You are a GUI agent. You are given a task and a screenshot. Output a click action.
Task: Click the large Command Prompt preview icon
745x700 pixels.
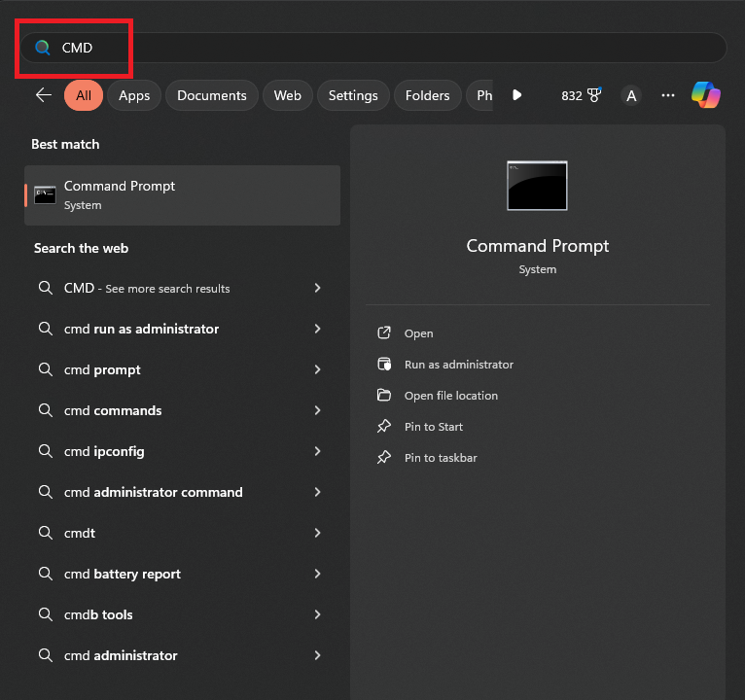click(537, 186)
